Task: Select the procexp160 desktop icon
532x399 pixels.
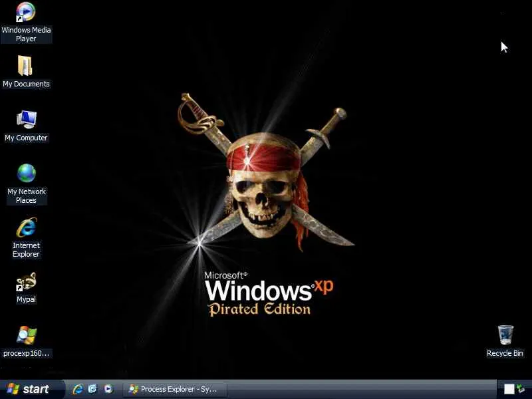Action: (x=27, y=335)
